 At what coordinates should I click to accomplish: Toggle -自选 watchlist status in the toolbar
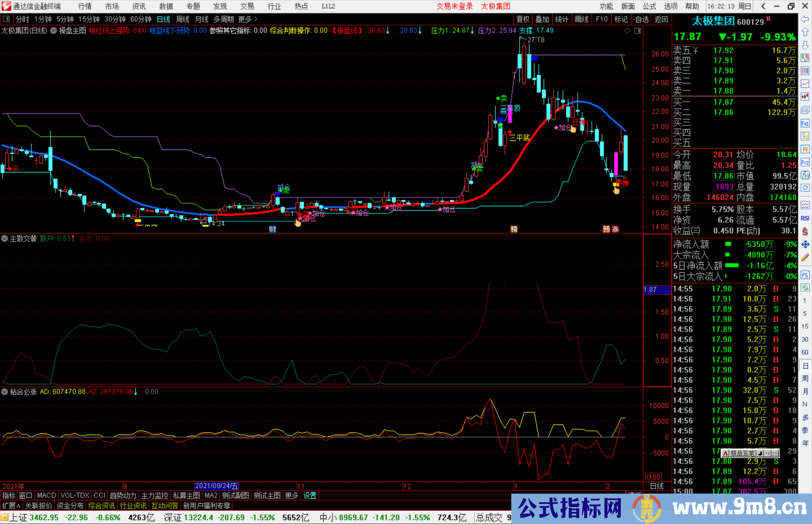pyautogui.click(x=642, y=19)
